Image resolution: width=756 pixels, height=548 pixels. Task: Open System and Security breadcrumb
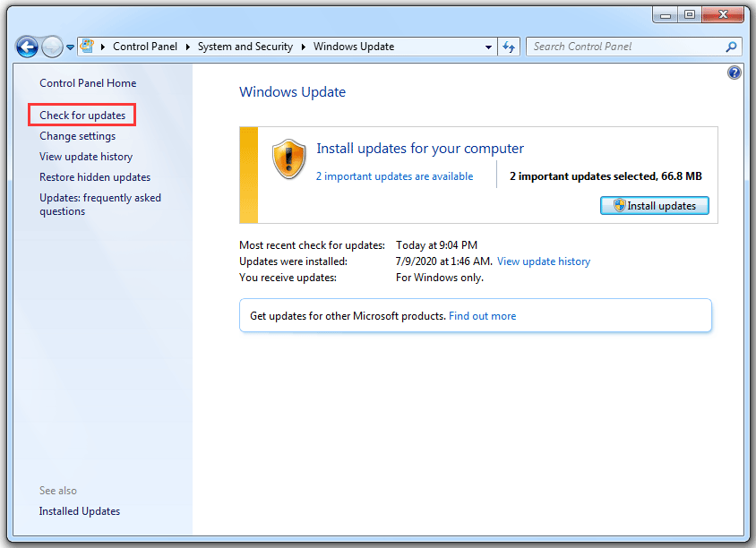click(x=245, y=47)
